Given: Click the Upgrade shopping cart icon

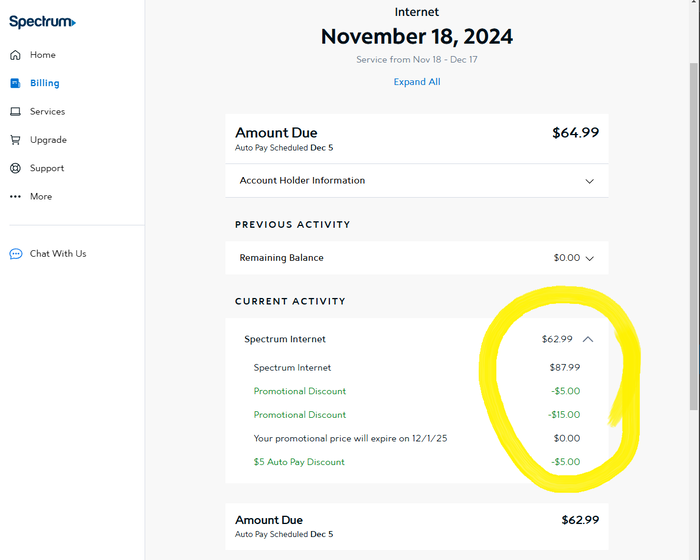Looking at the screenshot, I should coord(15,140).
